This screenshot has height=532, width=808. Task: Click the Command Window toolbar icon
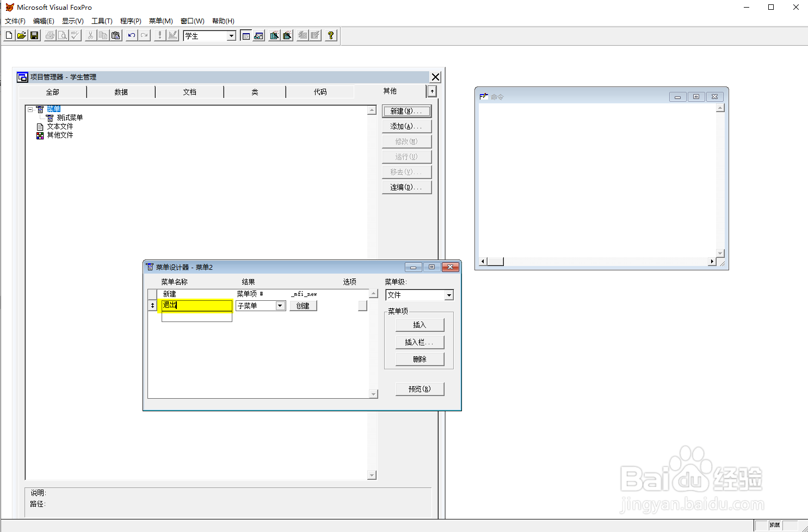[246, 35]
